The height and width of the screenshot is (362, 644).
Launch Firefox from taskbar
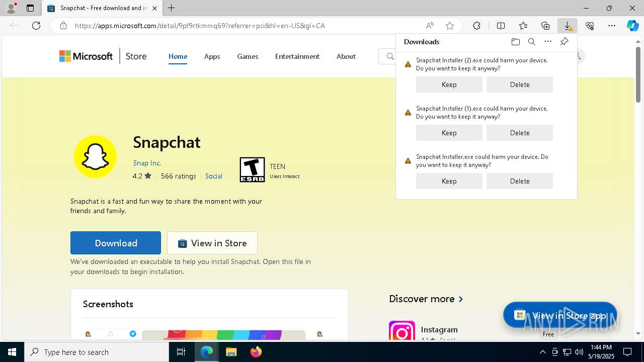256,352
